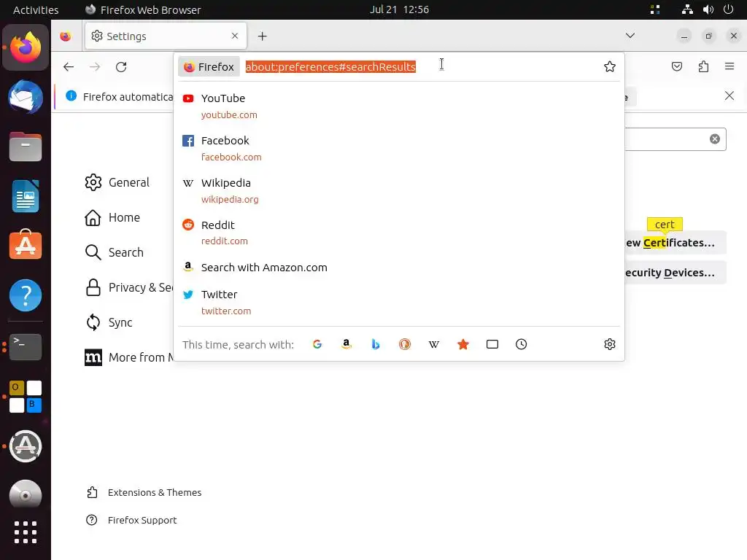747x560 pixels.
Task: Open Software Updater from dock
Action: click(26, 446)
